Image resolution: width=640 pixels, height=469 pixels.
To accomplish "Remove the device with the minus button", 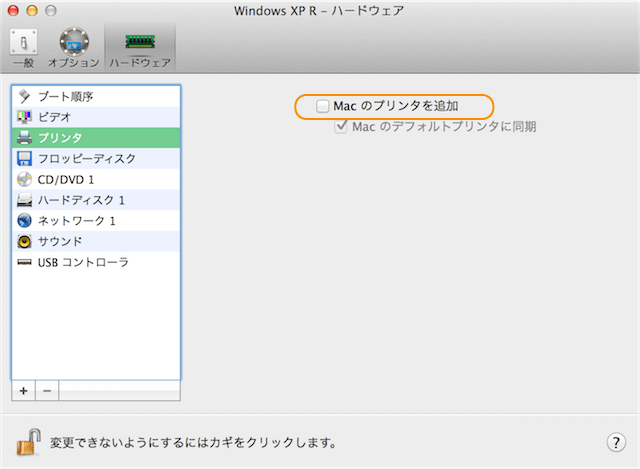I will point(47,391).
